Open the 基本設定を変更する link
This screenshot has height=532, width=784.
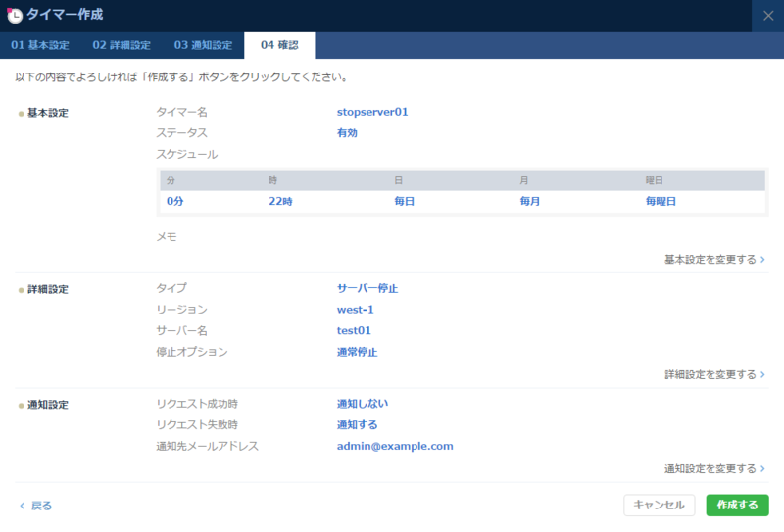[x=714, y=259]
